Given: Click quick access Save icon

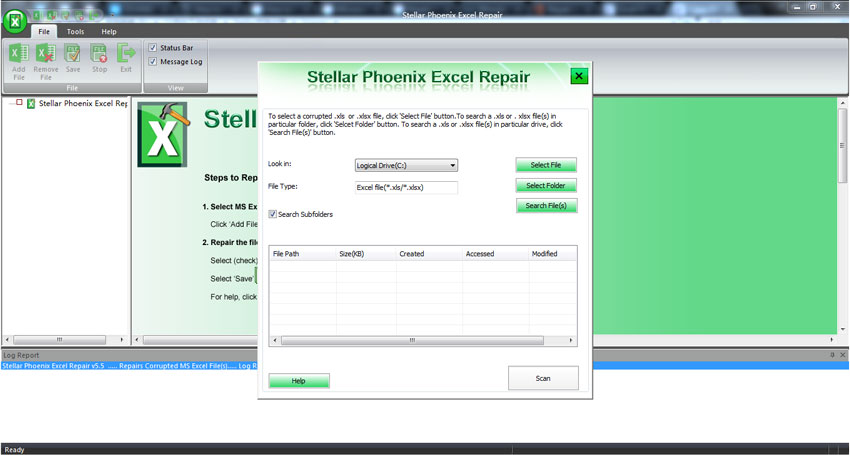Looking at the screenshot, I should coord(65,15).
